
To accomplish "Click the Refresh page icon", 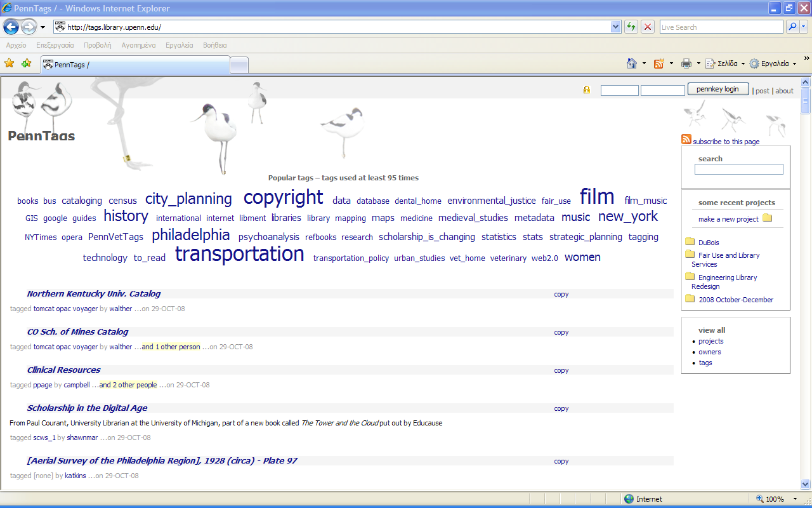I will [631, 27].
